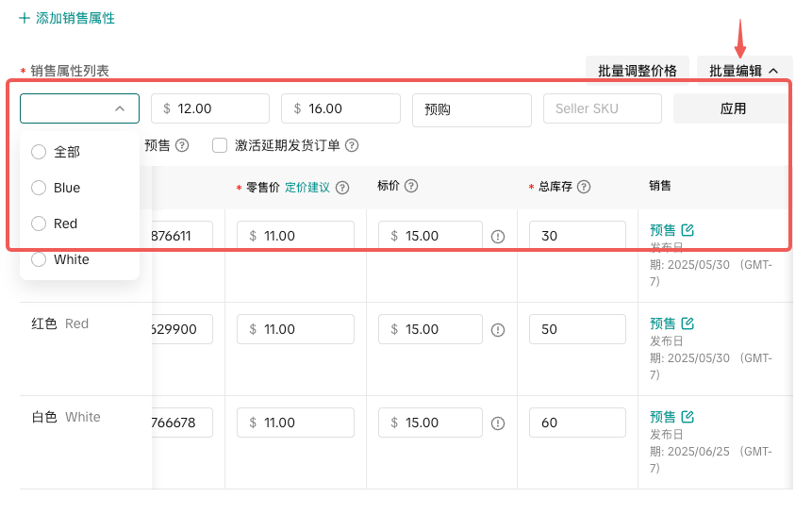This screenshot has height=514, width=812.
Task: Click help icon after 激活延期发货订单
Action: click(x=352, y=145)
